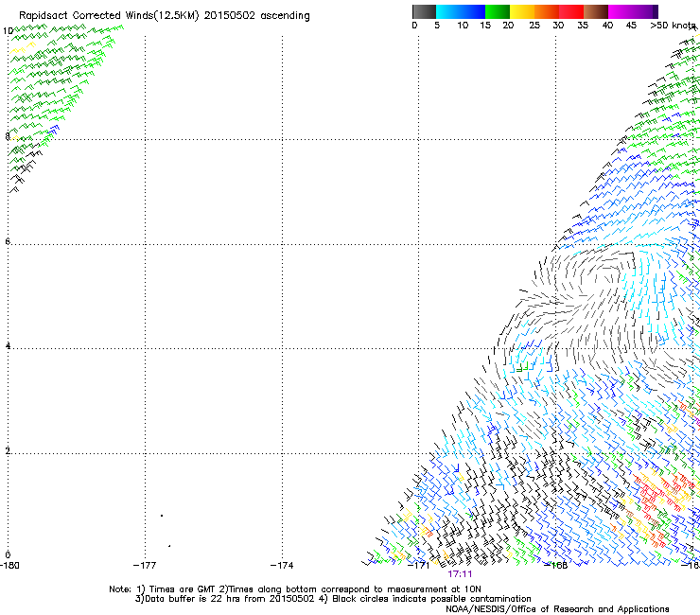Click the red 30-35 knots color band
Viewport: 700px width, 615px height.
pyautogui.click(x=571, y=11)
